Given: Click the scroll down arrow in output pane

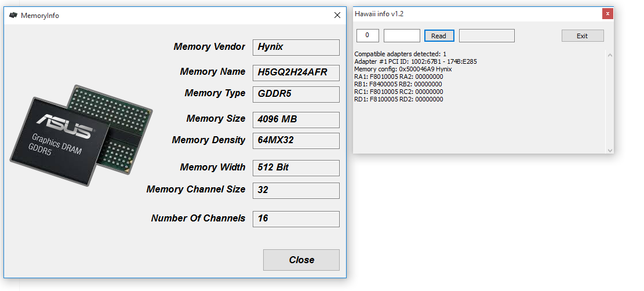Looking at the screenshot, I should pyautogui.click(x=610, y=150).
